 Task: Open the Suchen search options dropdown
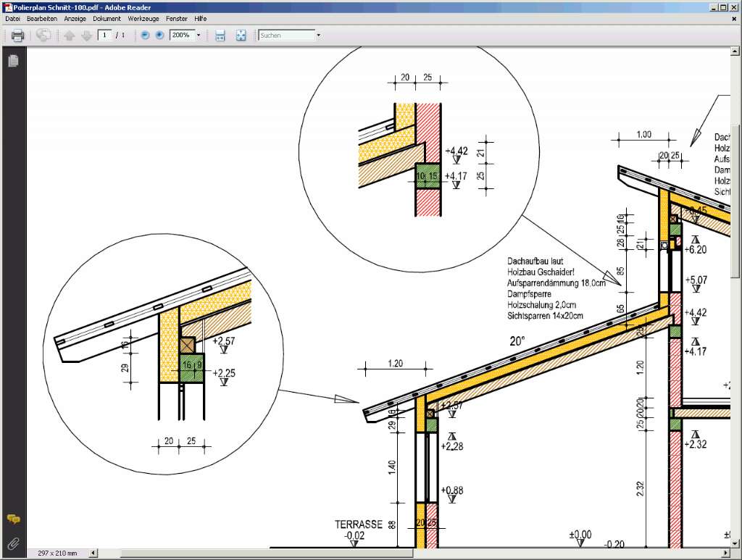[318, 35]
